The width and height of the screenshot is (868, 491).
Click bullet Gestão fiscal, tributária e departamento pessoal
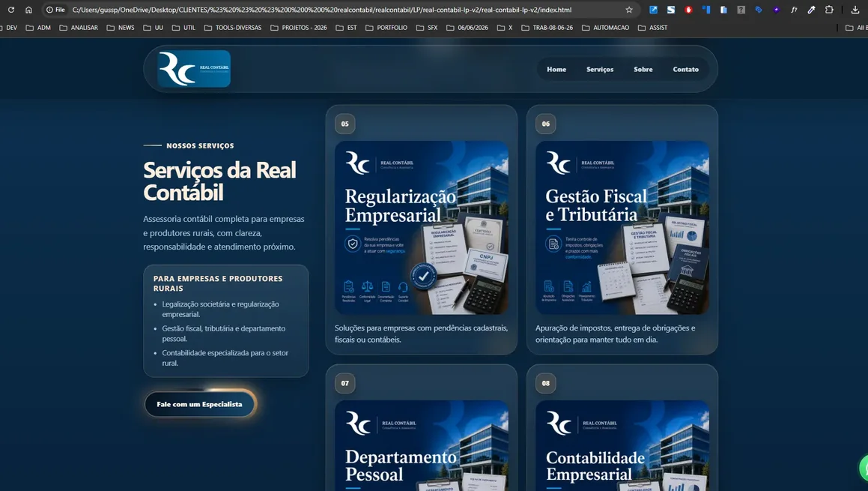pyautogui.click(x=224, y=334)
